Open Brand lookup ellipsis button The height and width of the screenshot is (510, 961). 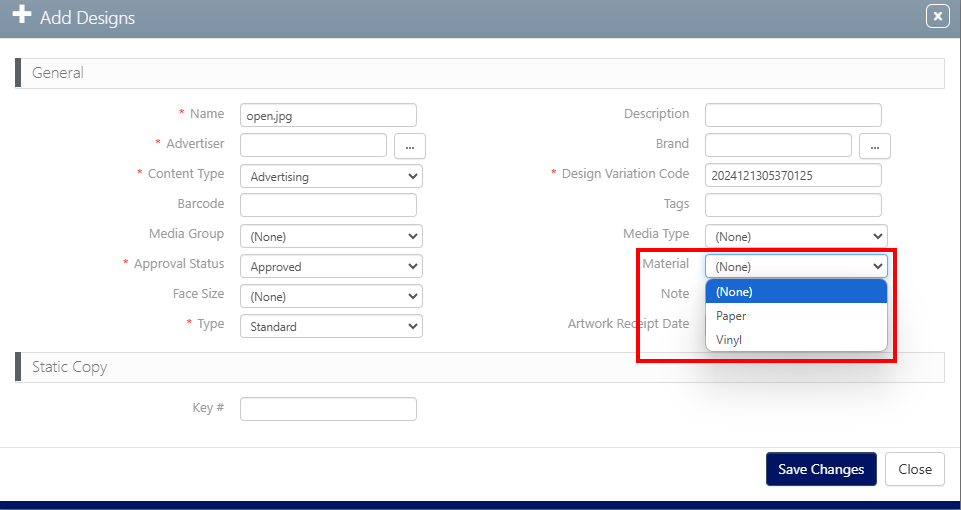874,146
